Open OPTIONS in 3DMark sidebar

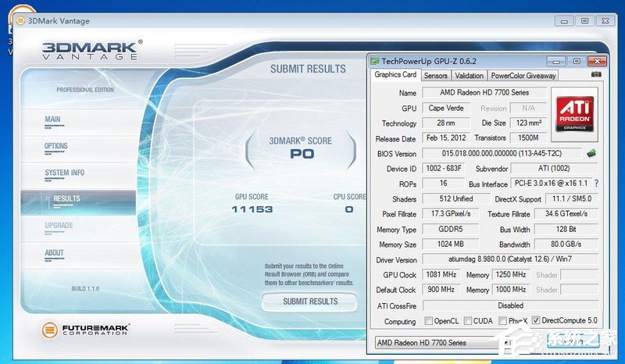55,146
